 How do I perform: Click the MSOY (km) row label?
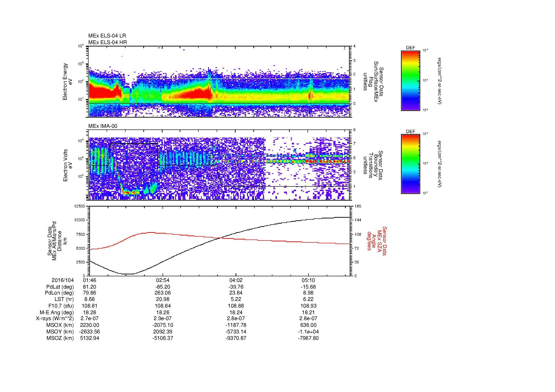pyautogui.click(x=60, y=332)
